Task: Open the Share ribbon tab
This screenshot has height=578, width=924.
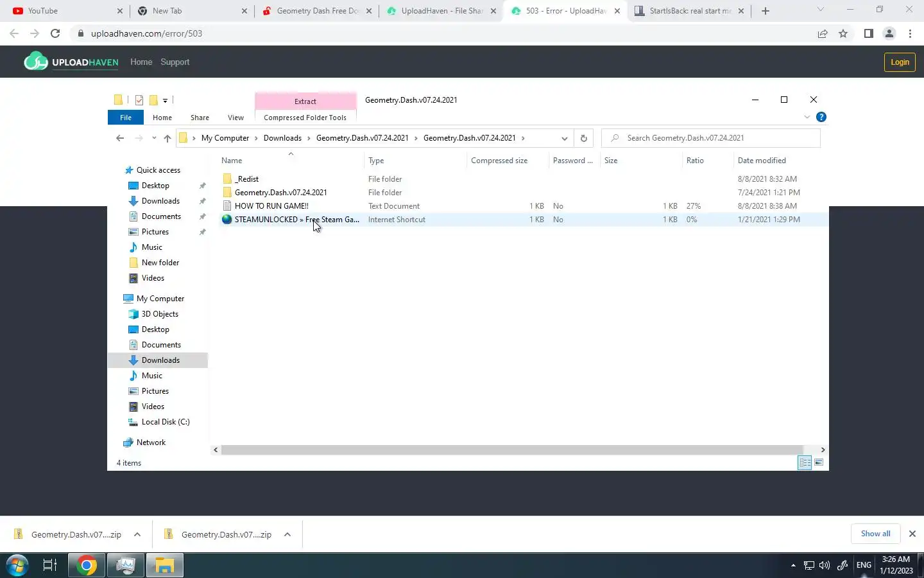Action: (x=200, y=118)
